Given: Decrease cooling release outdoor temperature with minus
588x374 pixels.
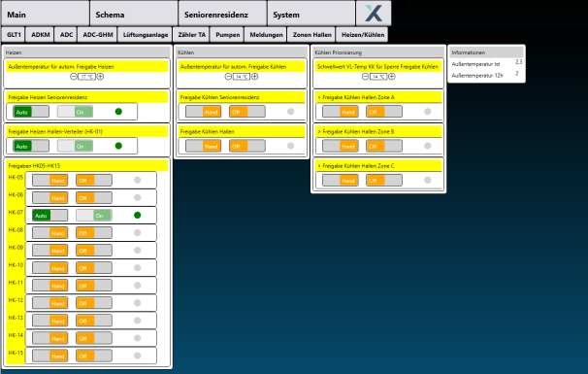Looking at the screenshot, I should coord(228,77).
